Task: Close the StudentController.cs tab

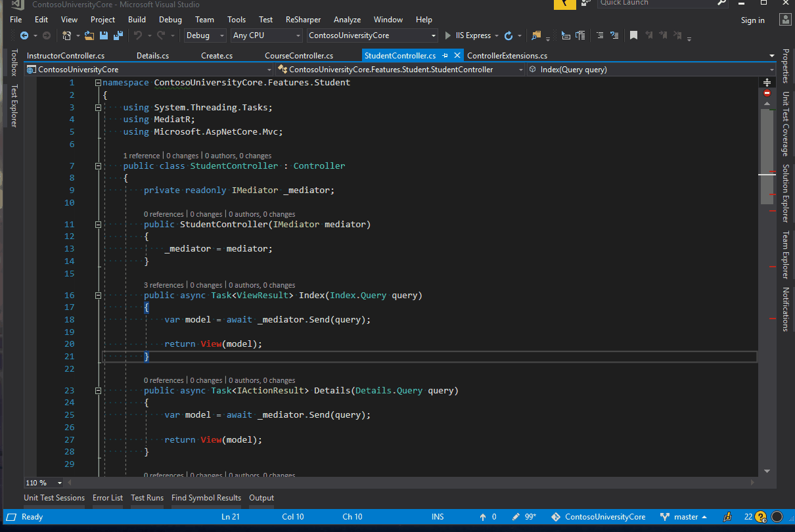Action: [x=456, y=56]
